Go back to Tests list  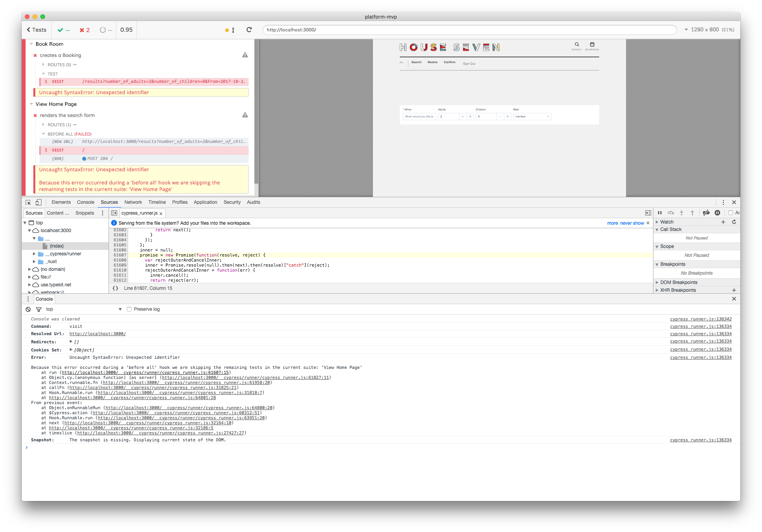[x=36, y=29]
